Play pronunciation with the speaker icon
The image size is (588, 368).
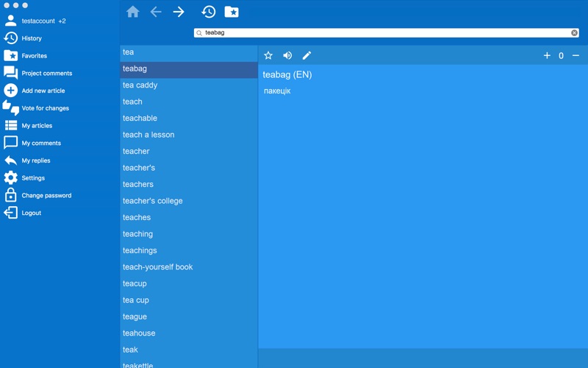pyautogui.click(x=287, y=56)
